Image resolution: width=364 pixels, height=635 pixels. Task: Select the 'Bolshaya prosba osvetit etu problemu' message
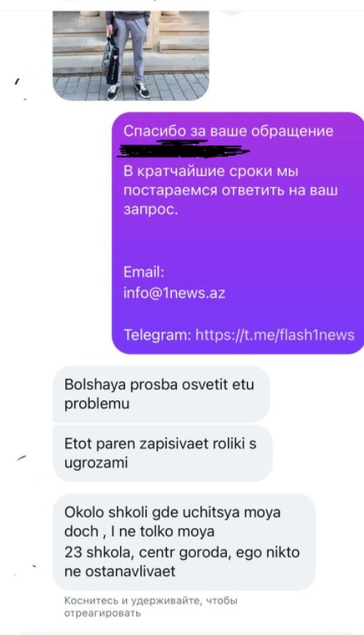161,394
